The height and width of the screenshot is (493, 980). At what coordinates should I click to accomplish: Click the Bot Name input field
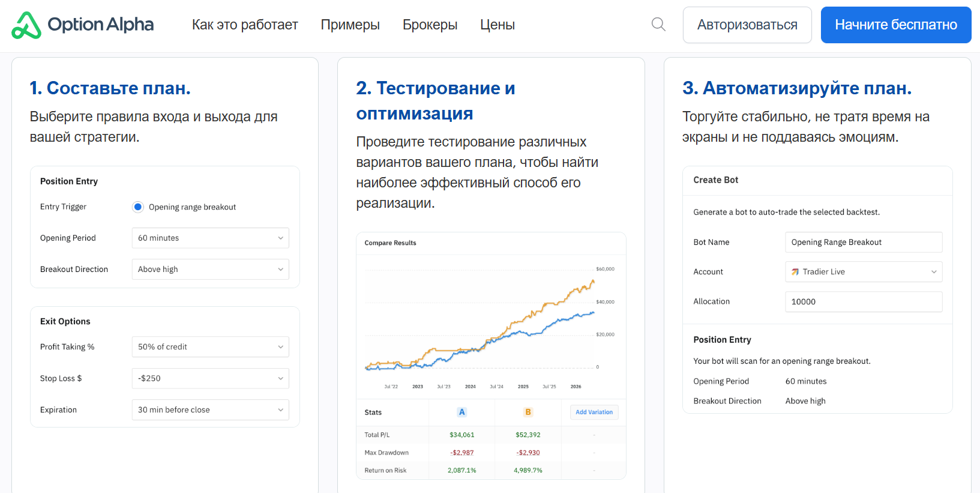864,242
